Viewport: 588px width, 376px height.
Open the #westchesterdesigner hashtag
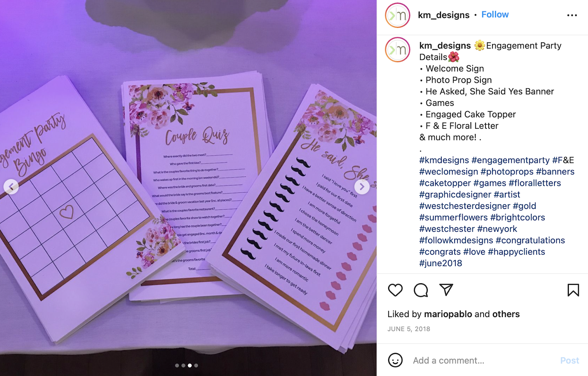click(465, 206)
